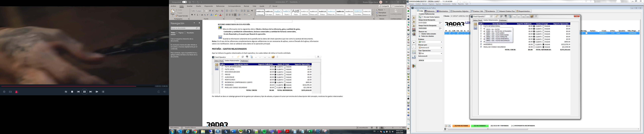Click the yellow text highlight color button
Screen dimensions: 644x134
click(216, 15)
